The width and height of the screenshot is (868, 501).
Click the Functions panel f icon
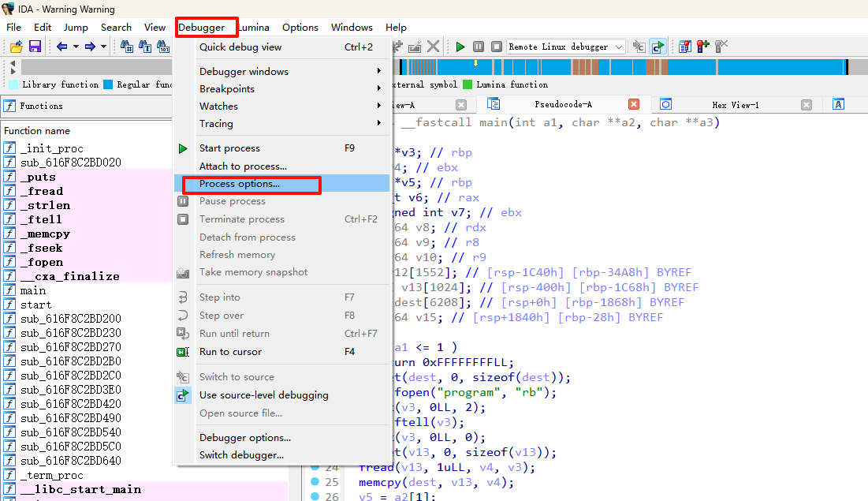pyautogui.click(x=9, y=106)
